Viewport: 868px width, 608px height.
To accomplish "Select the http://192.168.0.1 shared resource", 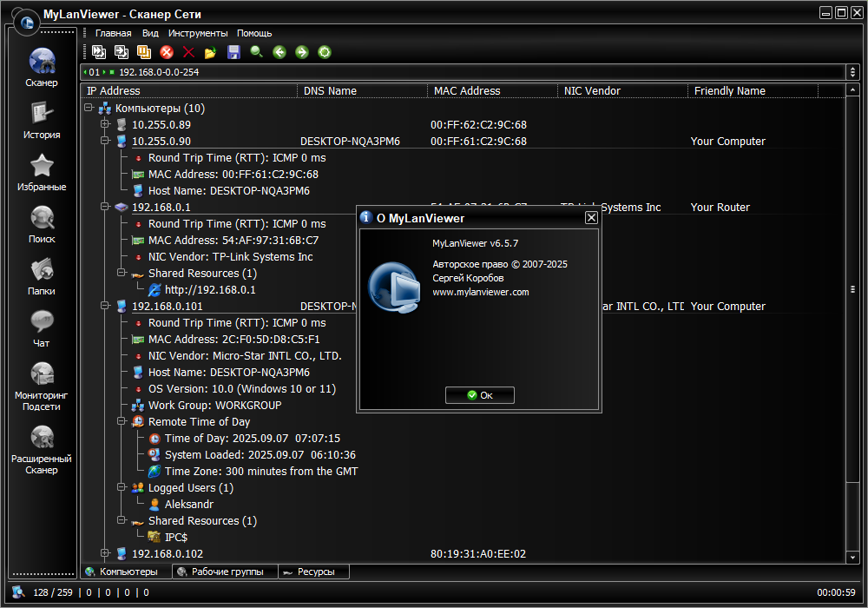I will click(x=210, y=289).
